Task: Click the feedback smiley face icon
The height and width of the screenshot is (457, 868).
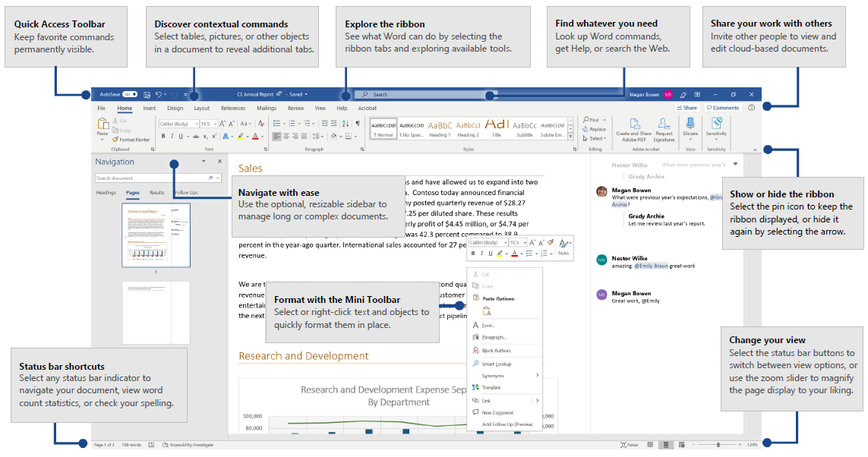Action: coord(751,108)
